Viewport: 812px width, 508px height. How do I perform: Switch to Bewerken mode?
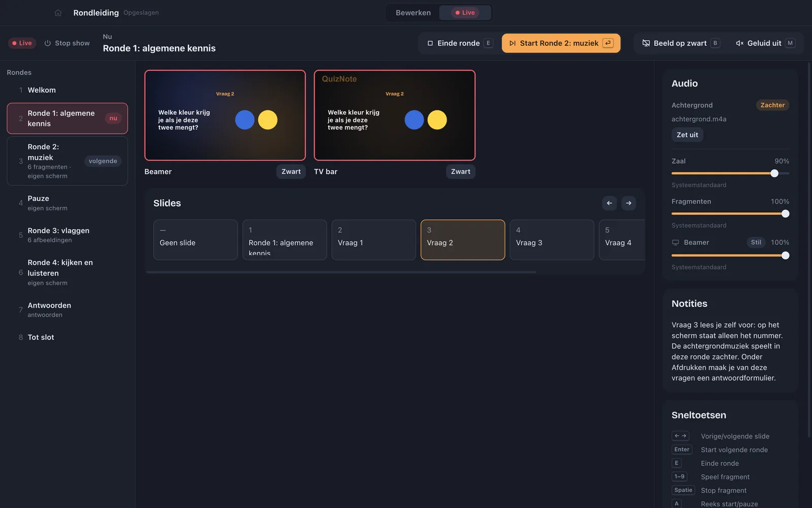(413, 13)
